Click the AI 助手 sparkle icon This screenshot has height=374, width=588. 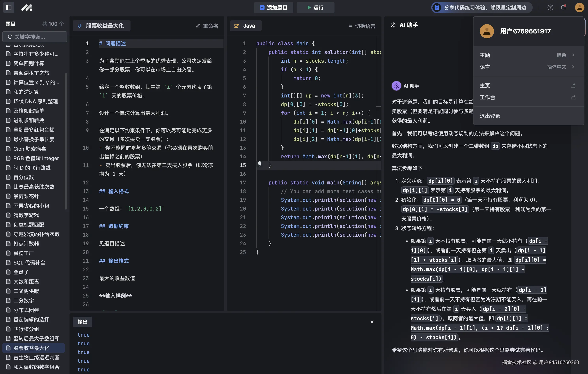tap(393, 25)
